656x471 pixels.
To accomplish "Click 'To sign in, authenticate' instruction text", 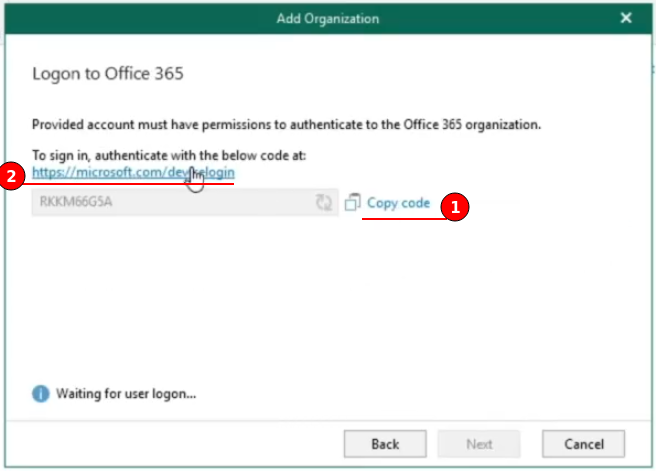I will 169,156.
